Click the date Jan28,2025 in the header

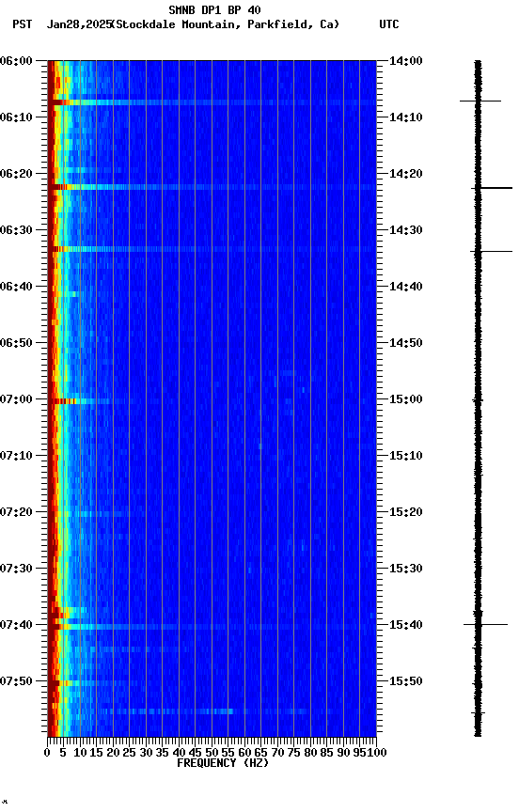pos(79,24)
